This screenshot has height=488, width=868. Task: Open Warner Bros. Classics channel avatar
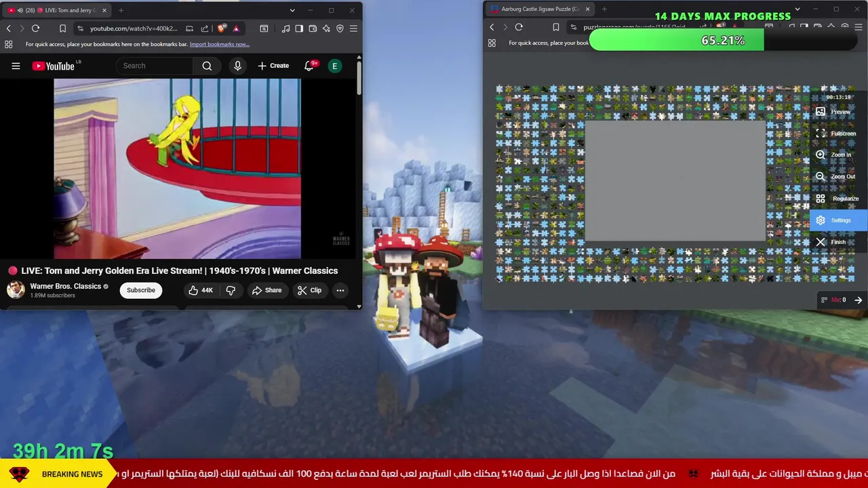point(16,290)
